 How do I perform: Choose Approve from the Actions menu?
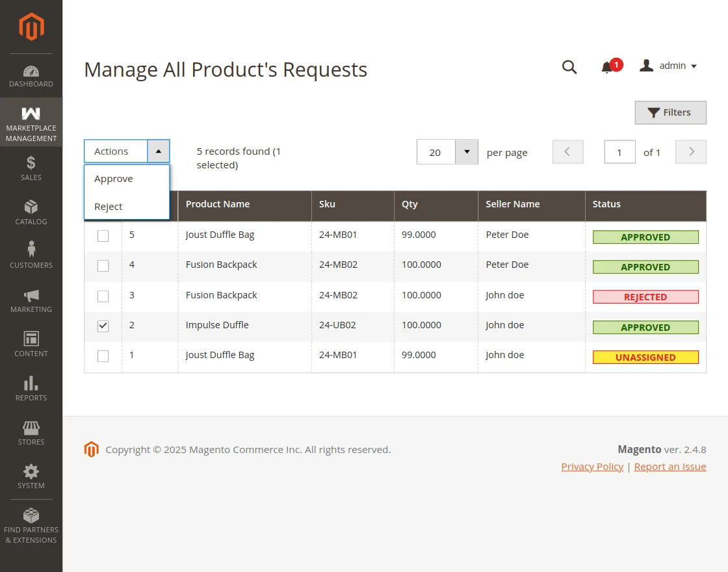[x=127, y=179]
